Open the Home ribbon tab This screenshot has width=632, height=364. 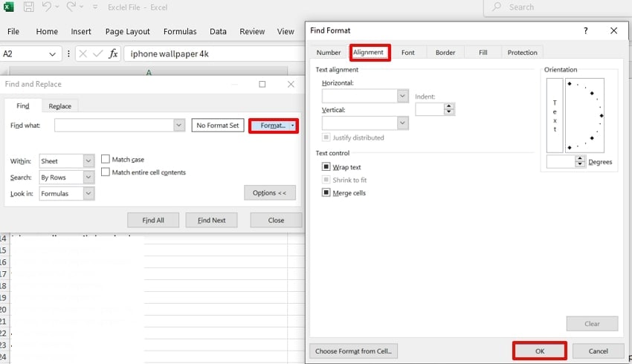(47, 31)
